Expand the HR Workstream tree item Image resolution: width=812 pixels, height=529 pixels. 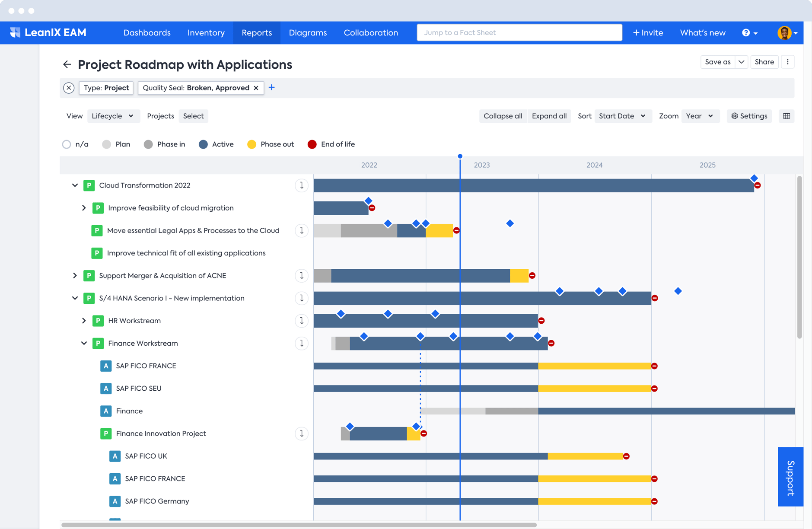click(x=83, y=320)
